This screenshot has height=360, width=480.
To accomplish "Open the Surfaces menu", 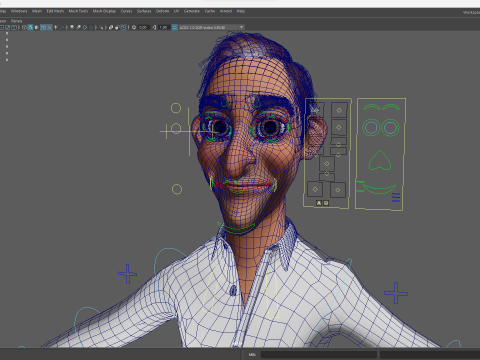I will 144,11.
